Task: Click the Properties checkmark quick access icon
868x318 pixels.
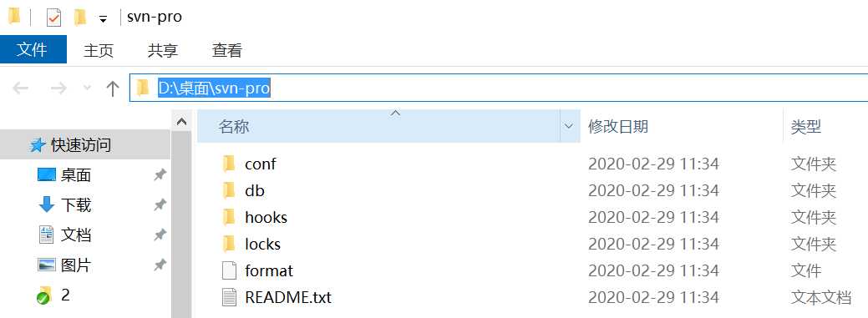Action: click(x=53, y=18)
